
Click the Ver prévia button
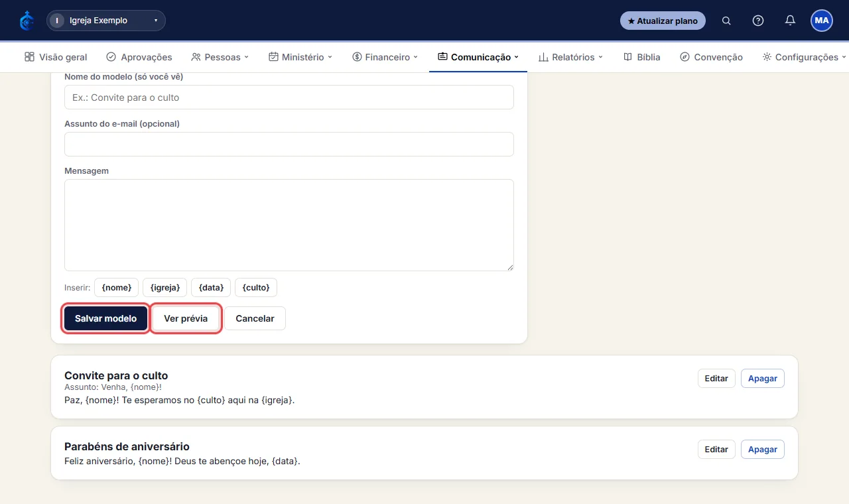pyautogui.click(x=186, y=318)
